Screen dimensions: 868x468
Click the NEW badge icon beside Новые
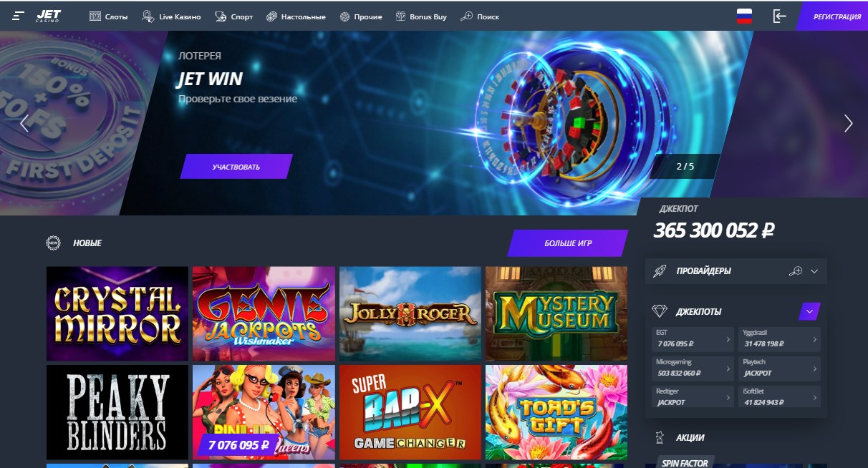(52, 243)
